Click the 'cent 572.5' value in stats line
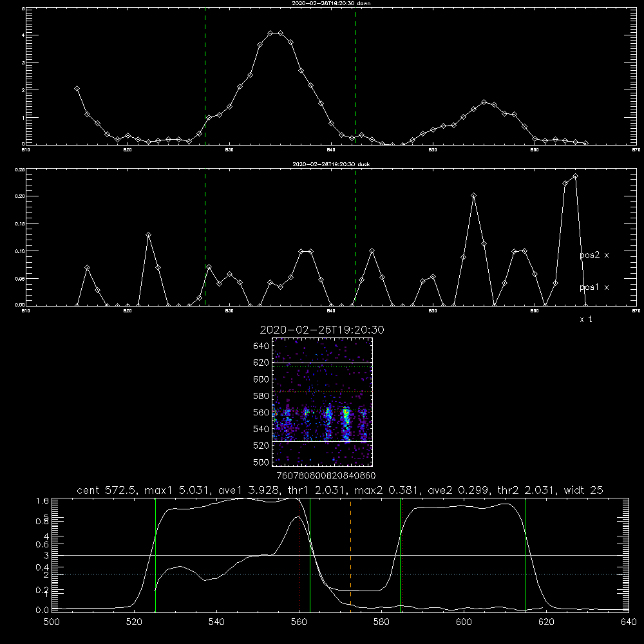644x644 pixels. 108,490
